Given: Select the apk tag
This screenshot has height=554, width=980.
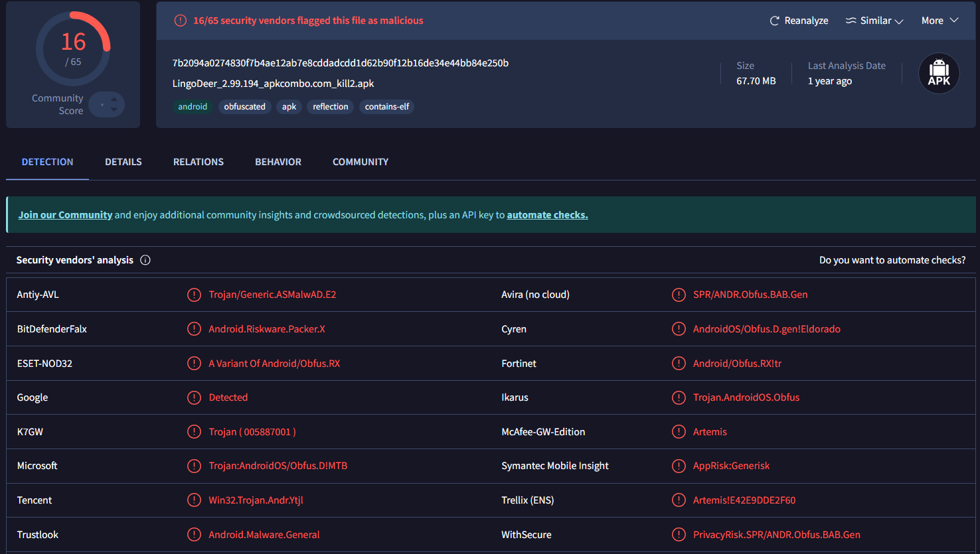Looking at the screenshot, I should pyautogui.click(x=289, y=107).
